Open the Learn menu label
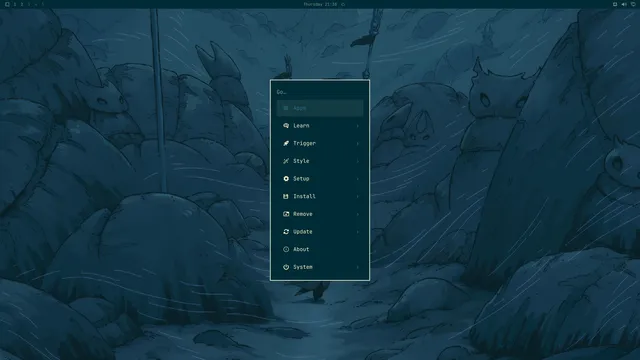Screen dimensions: 640x360 pyautogui.click(x=301, y=126)
